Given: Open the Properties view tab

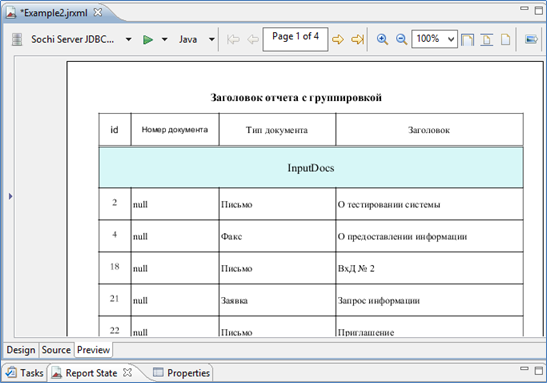Looking at the screenshot, I should 182,373.
